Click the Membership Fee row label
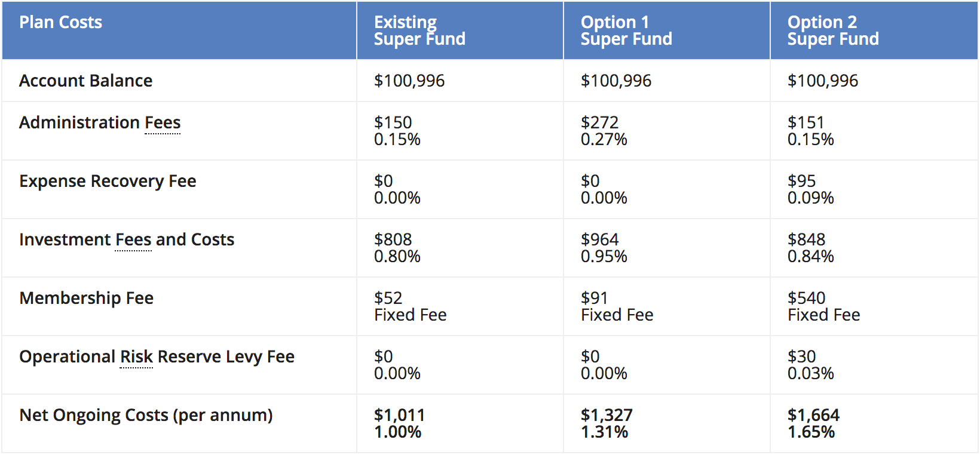Image resolution: width=980 pixels, height=455 pixels. 86,298
